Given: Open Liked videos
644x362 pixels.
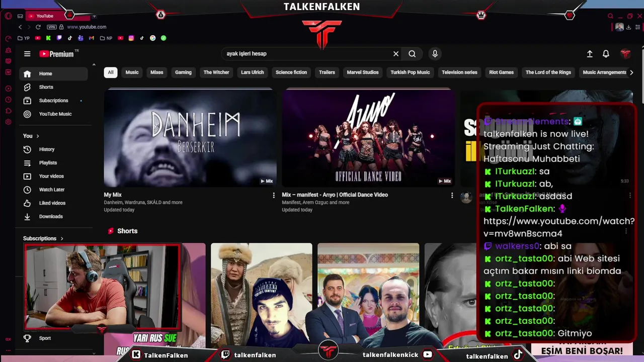Looking at the screenshot, I should click(x=53, y=203).
